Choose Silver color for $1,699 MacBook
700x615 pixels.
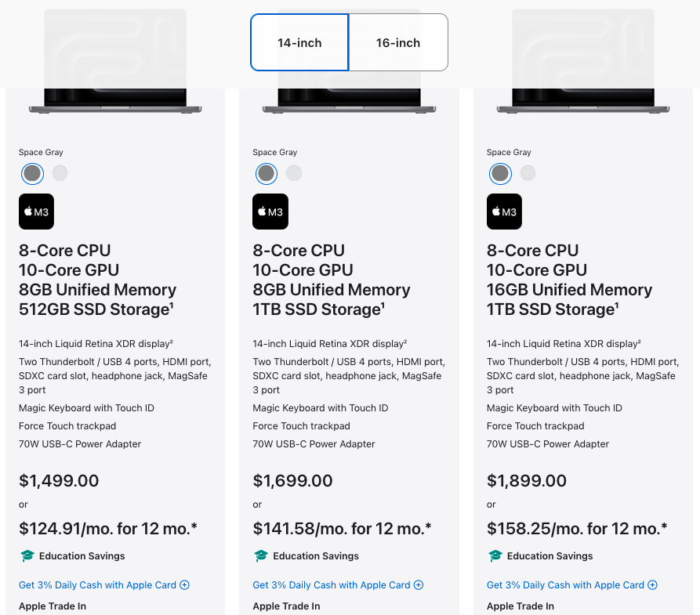(293, 173)
